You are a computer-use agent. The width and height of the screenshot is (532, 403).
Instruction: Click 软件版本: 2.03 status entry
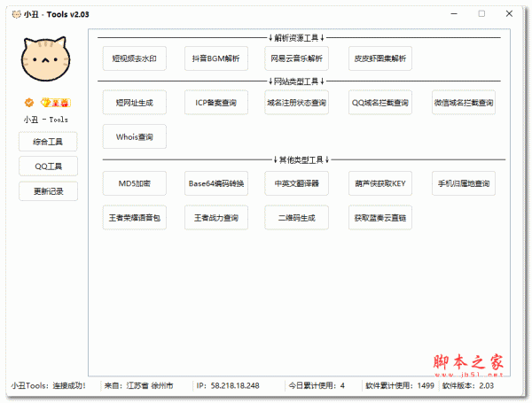(468, 385)
